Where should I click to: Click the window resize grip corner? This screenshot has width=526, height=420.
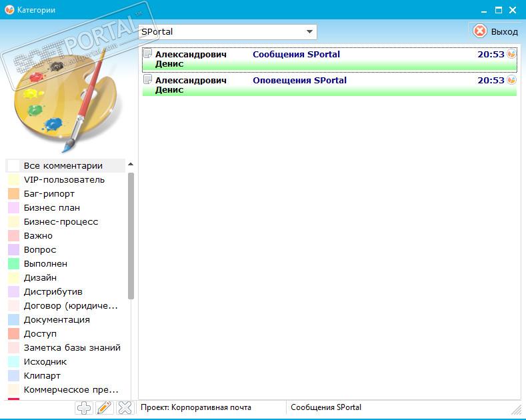[x=516, y=409]
